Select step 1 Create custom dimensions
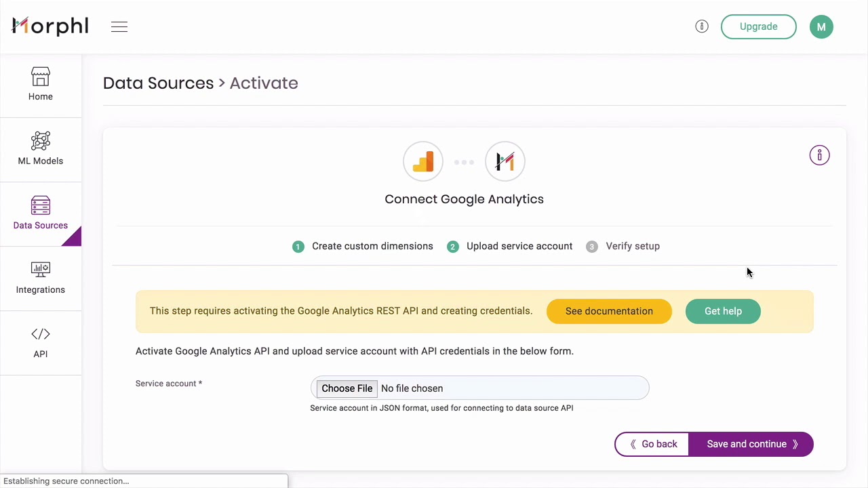 372,247
